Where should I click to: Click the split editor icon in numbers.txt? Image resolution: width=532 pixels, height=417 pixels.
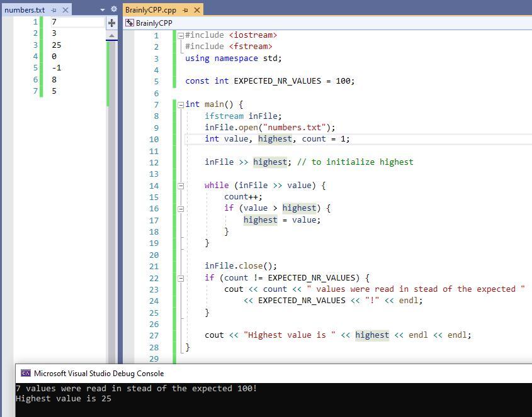(111, 23)
